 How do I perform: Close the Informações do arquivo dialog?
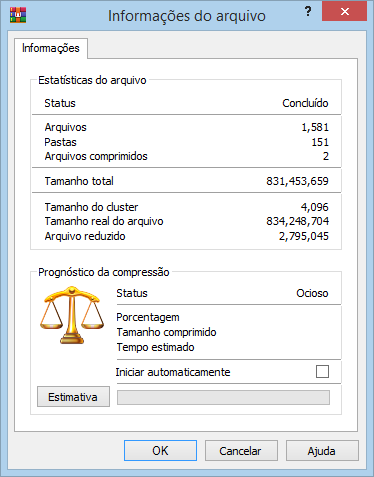click(x=344, y=11)
